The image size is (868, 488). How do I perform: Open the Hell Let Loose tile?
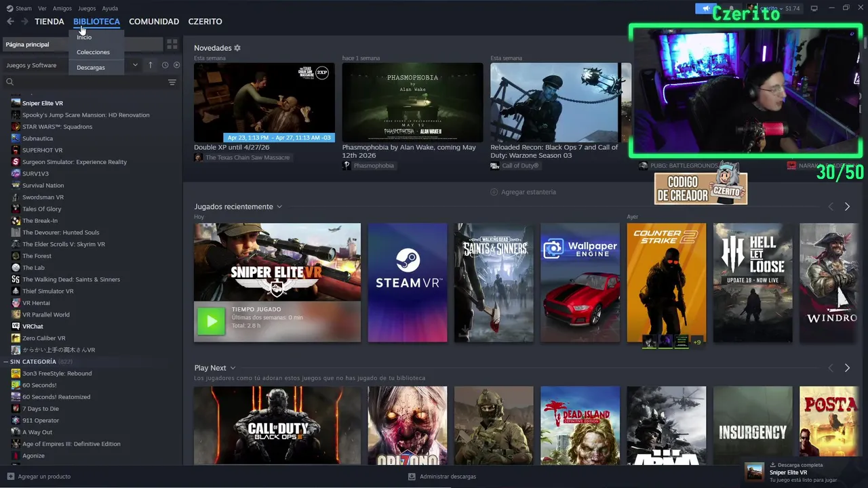753,283
